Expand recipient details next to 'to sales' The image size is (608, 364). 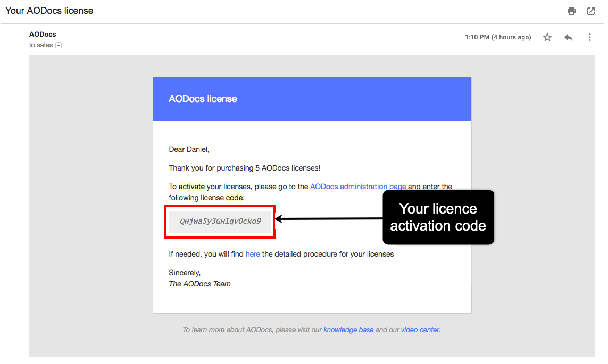pyautogui.click(x=59, y=45)
